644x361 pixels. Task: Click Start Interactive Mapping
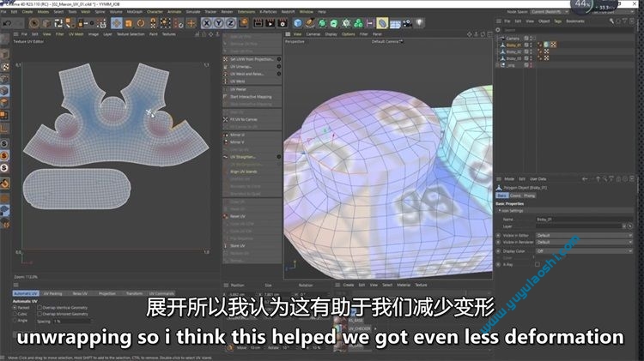coord(251,97)
